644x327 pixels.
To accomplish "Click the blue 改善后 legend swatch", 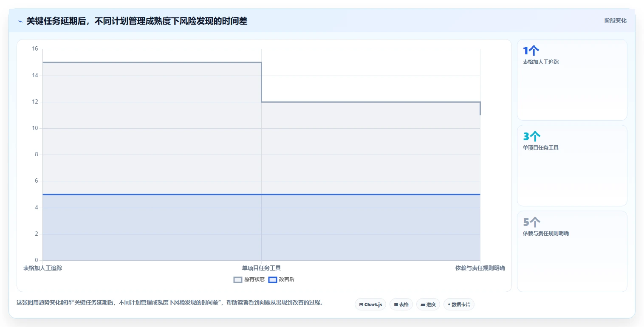I will tap(273, 279).
